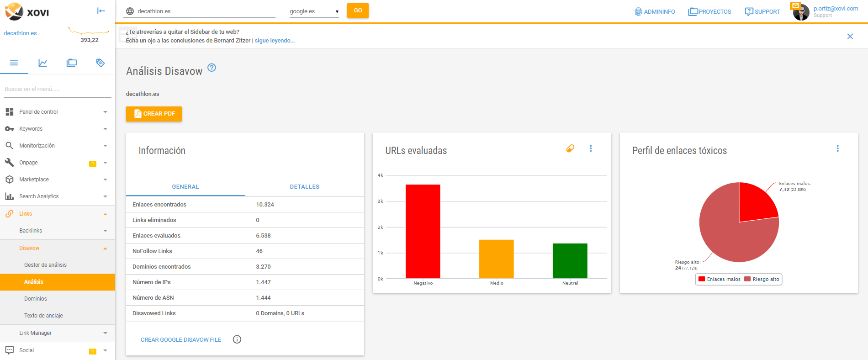Click the orange Medio bar
Screen dimensions: 868x360
tap(496, 259)
